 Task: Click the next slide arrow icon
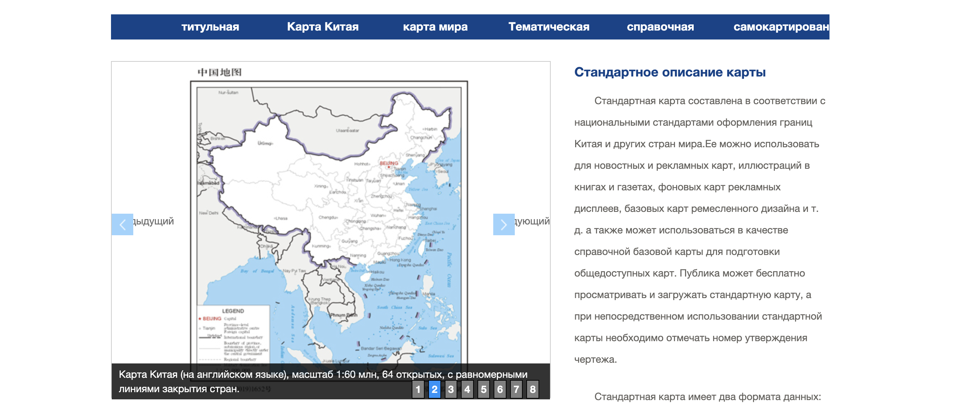tap(503, 224)
